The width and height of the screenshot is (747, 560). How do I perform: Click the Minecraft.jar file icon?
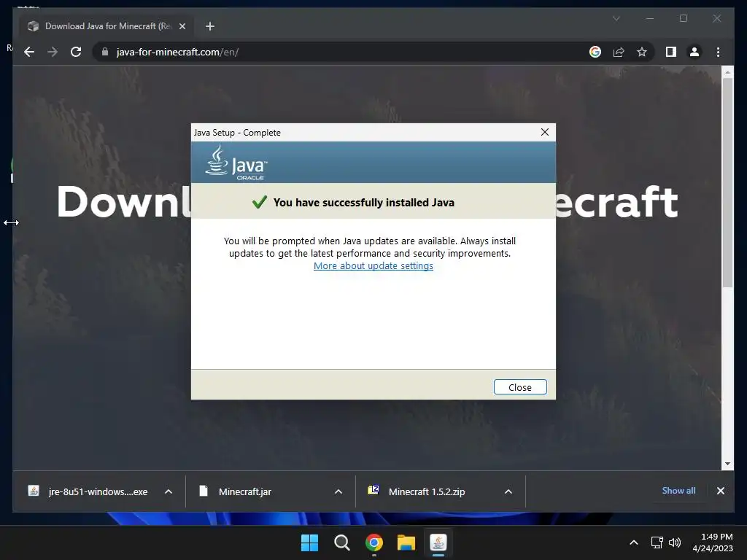[204, 491]
